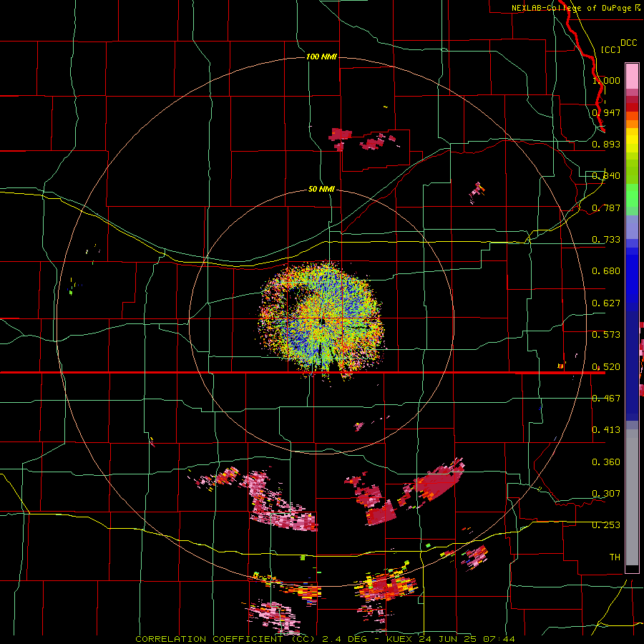Select the 0.627 scale value

pyautogui.click(x=606, y=303)
